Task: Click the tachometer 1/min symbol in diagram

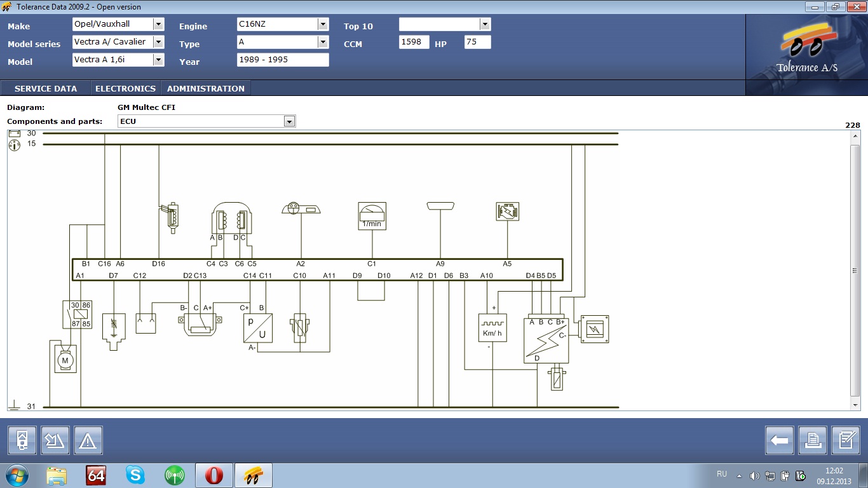Action: click(x=372, y=216)
